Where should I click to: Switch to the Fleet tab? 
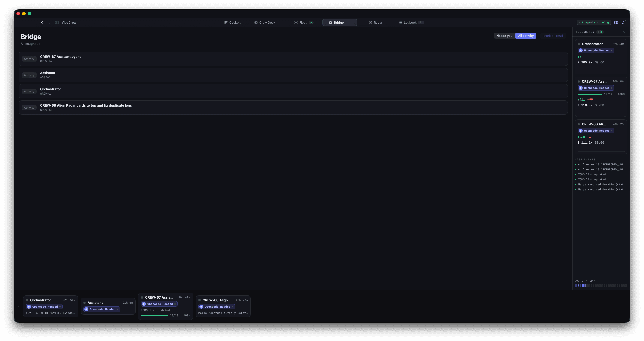[x=304, y=23]
